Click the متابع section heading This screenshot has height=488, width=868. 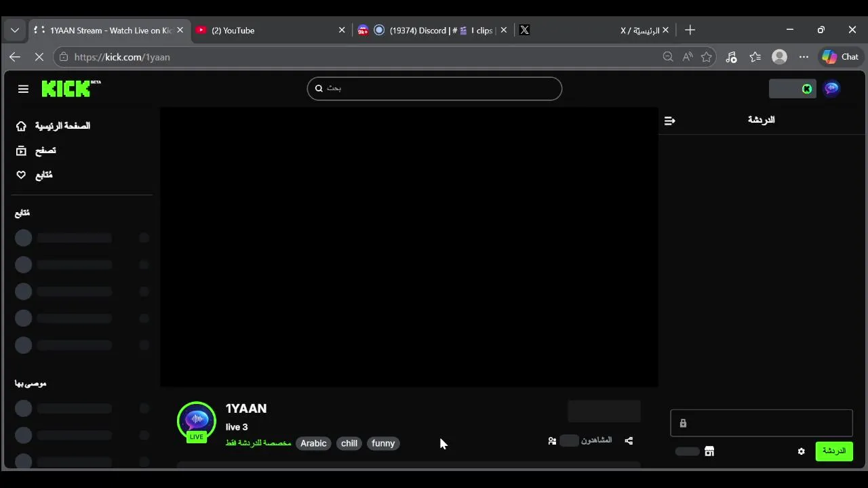tap(22, 213)
